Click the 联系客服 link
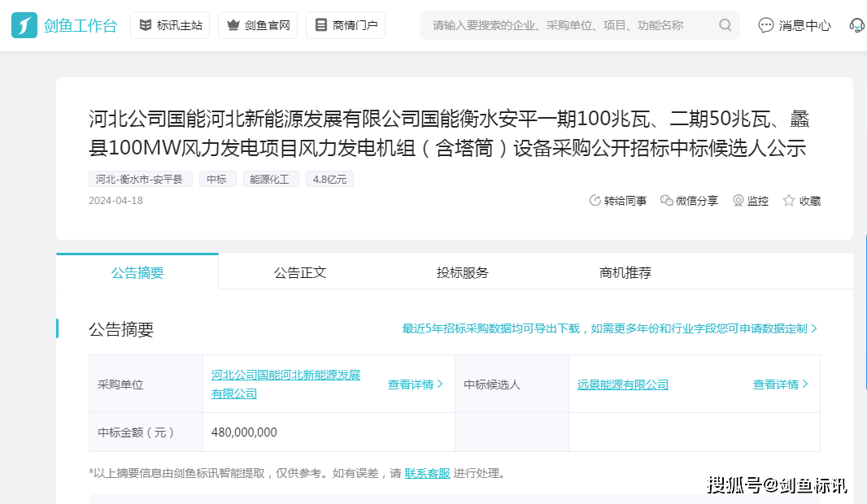The width and height of the screenshot is (867, 504). tap(427, 474)
